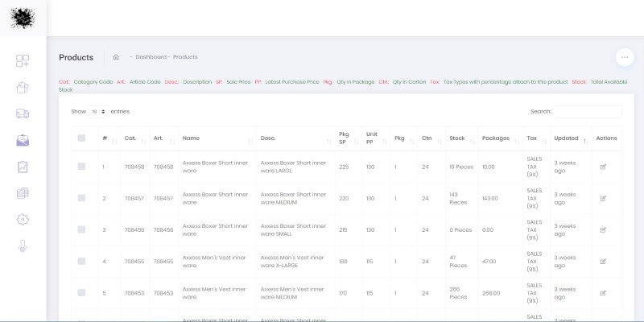Viewport: 644px width, 322px height.
Task: Check the box for row 2
Action: point(81,198)
